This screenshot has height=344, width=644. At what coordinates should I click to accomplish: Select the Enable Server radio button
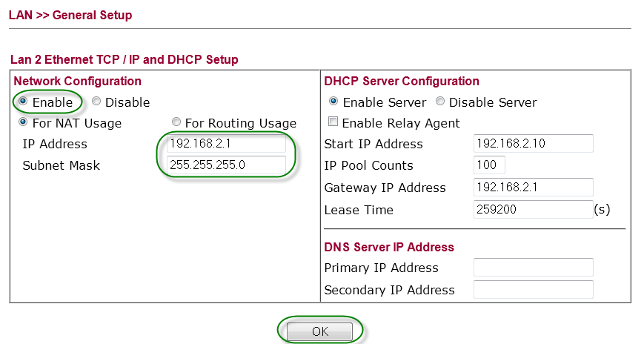click(333, 102)
